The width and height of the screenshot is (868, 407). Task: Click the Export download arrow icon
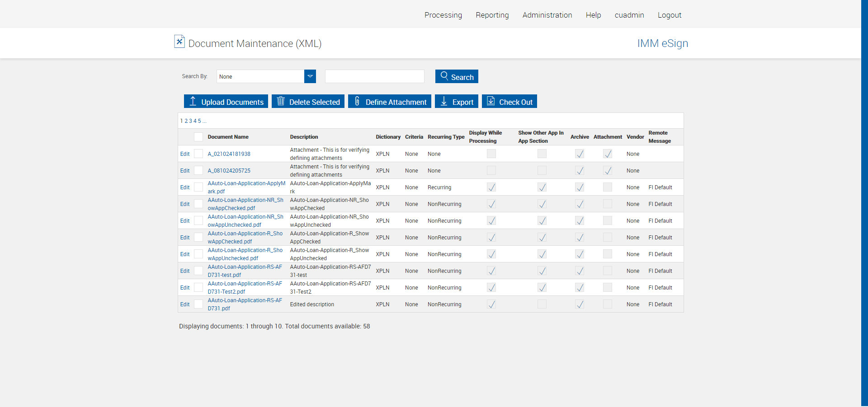coord(444,101)
